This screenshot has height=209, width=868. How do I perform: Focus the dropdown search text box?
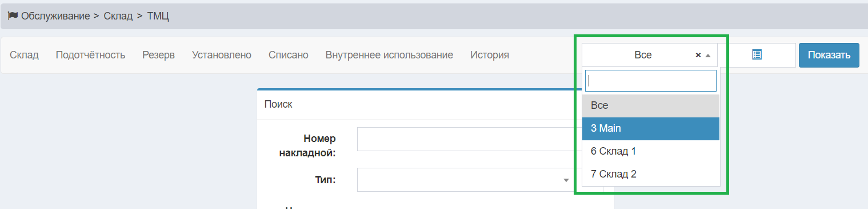click(x=650, y=81)
